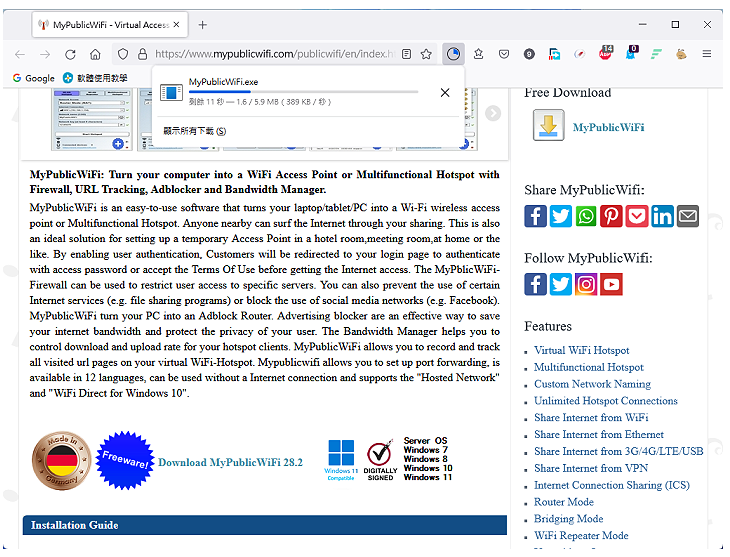
Task: Open Bridging Mode link
Action: tap(568, 518)
